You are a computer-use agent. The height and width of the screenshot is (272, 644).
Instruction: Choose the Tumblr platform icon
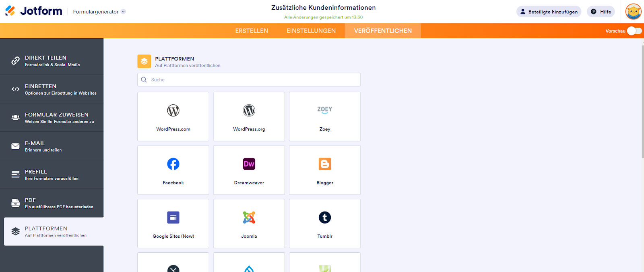pyautogui.click(x=324, y=218)
